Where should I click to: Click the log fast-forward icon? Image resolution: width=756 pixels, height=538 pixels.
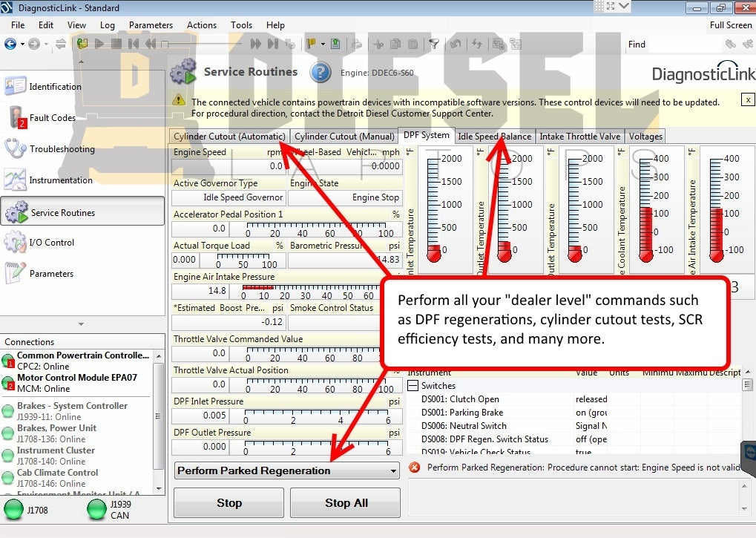click(x=255, y=44)
